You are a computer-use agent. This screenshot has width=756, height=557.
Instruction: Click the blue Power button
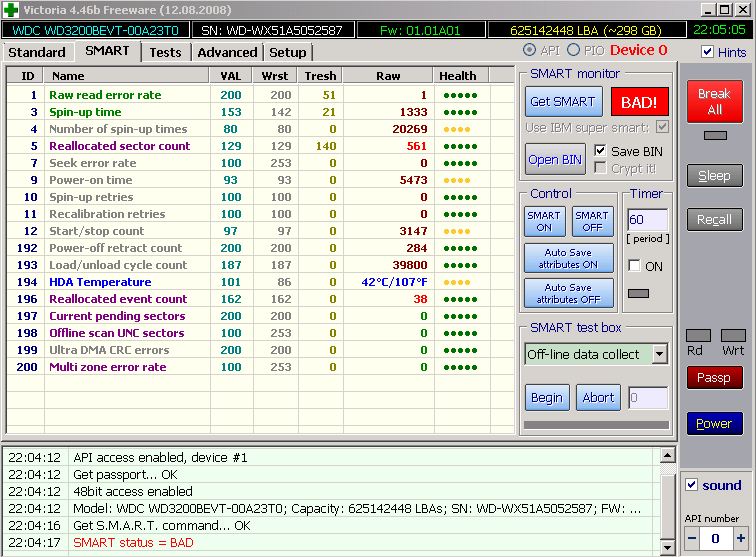click(x=715, y=423)
